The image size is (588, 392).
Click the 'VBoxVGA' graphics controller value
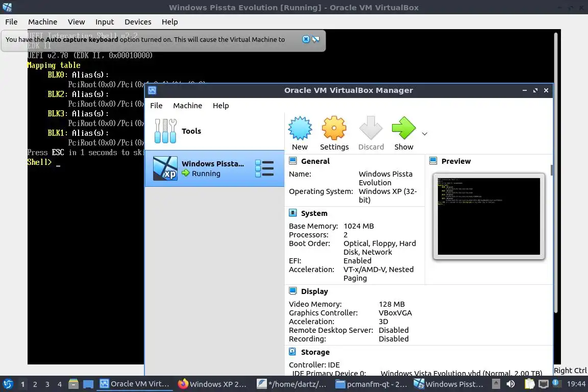click(395, 313)
